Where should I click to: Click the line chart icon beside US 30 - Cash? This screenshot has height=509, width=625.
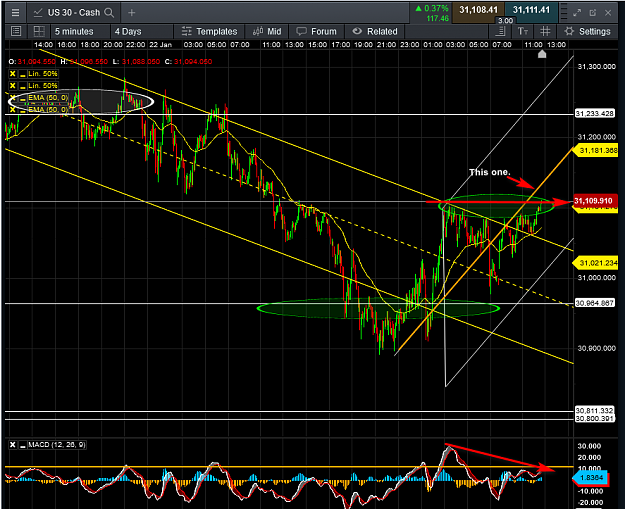pos(38,13)
